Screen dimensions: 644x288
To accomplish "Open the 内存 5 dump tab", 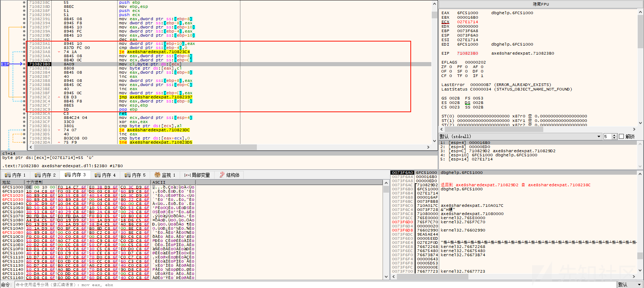I will point(135,175).
